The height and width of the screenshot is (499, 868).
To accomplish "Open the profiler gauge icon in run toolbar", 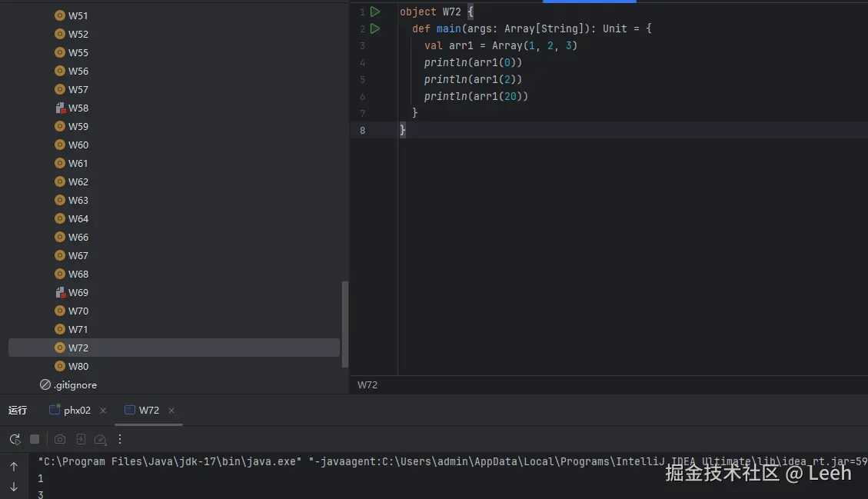I will click(x=100, y=439).
